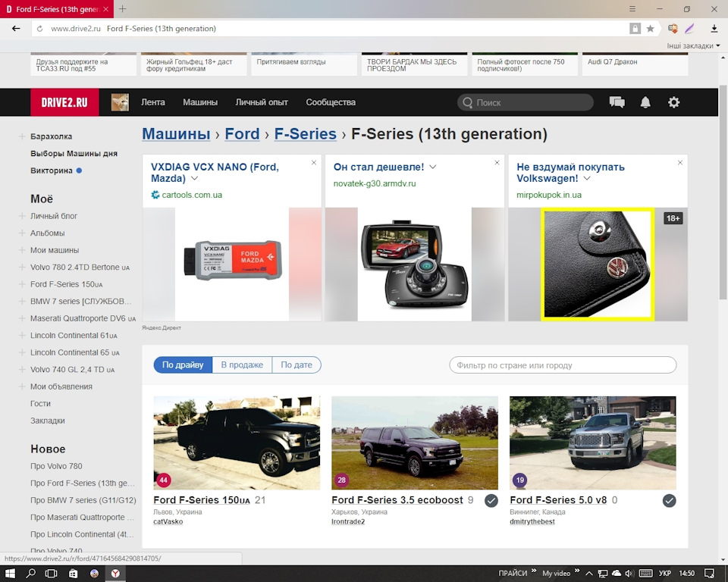Open the messages chat icon in header
Viewport: 728px width, 582px height.
(617, 102)
